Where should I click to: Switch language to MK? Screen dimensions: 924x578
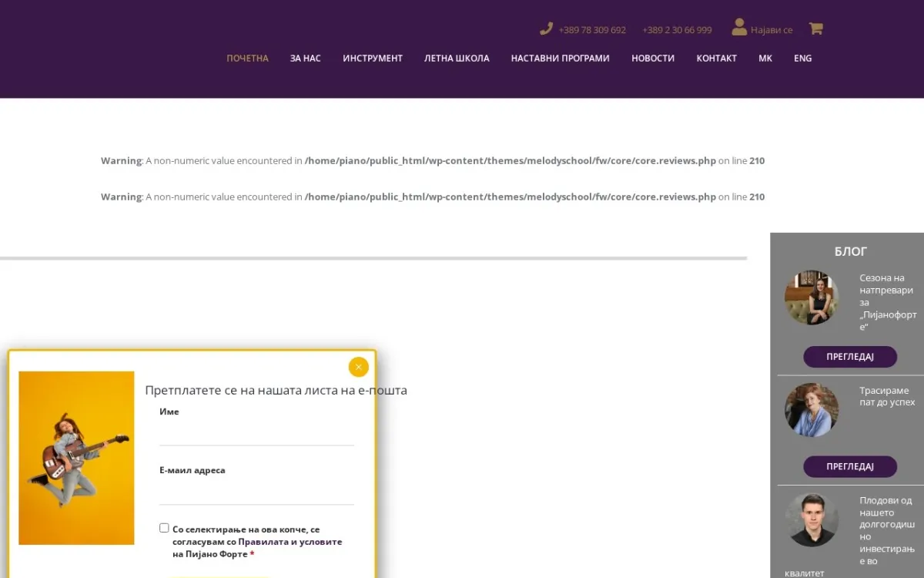pos(765,59)
